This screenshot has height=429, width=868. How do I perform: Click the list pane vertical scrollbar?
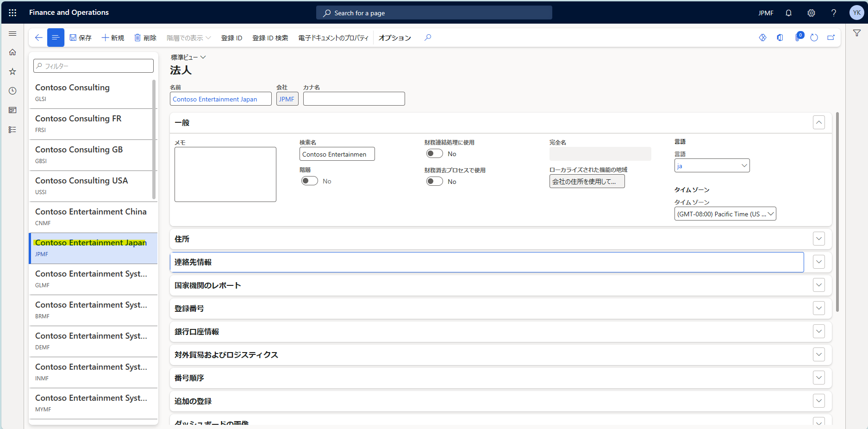point(154,139)
